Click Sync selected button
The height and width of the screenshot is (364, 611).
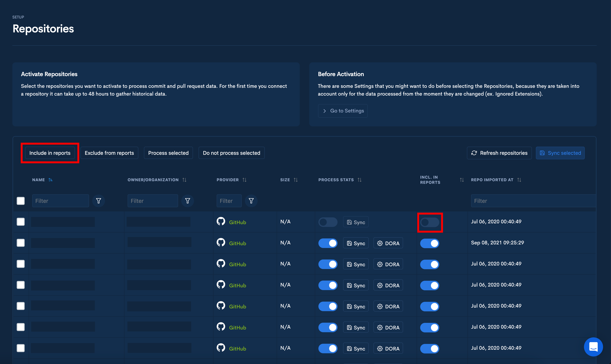click(x=560, y=153)
